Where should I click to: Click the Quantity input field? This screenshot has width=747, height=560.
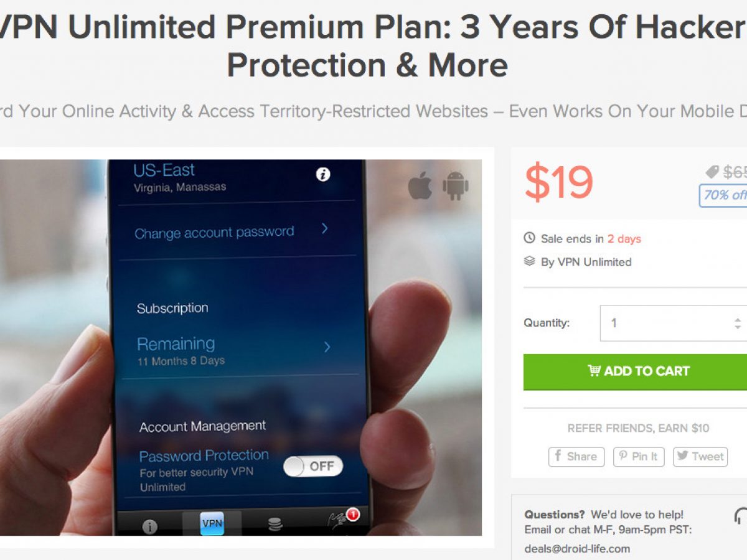(674, 323)
